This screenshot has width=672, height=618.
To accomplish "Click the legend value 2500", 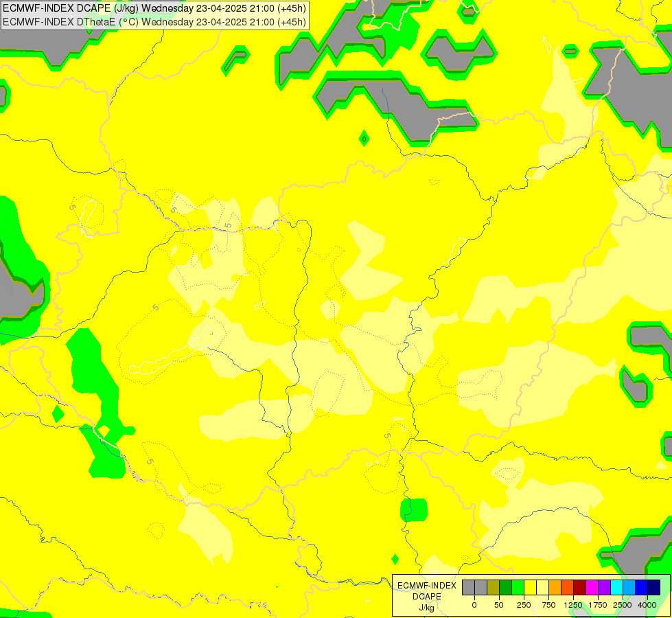I will pos(623,605).
